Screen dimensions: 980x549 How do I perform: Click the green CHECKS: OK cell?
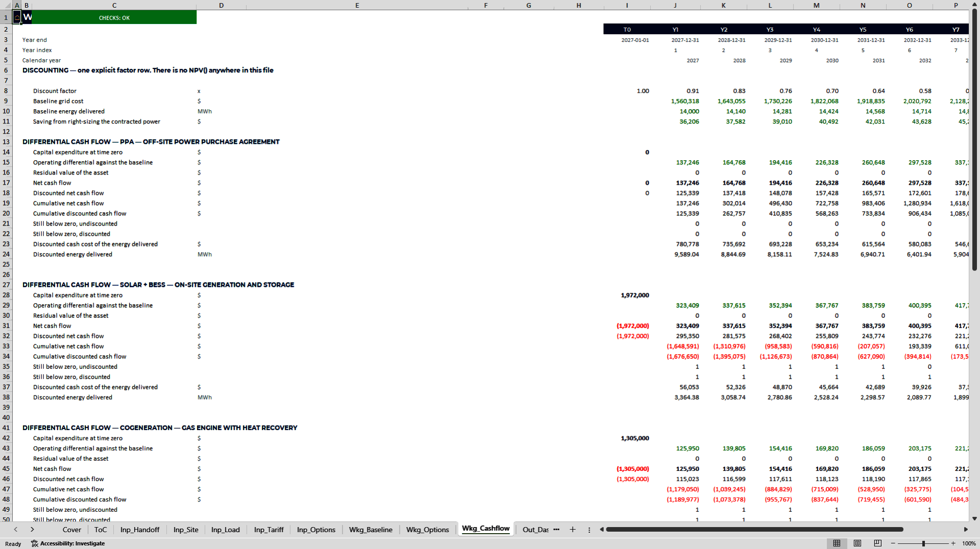coord(114,17)
